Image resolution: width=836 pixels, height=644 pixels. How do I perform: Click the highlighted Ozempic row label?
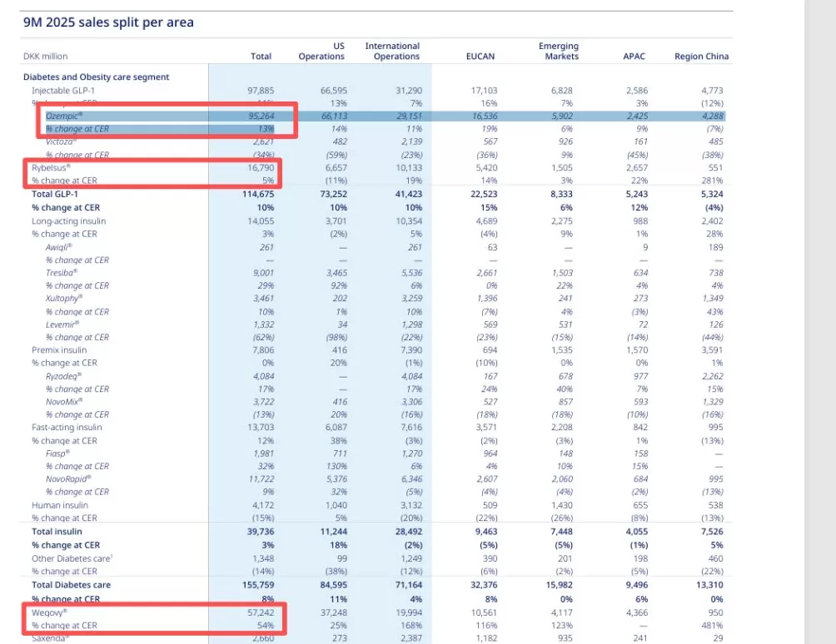pos(64,116)
